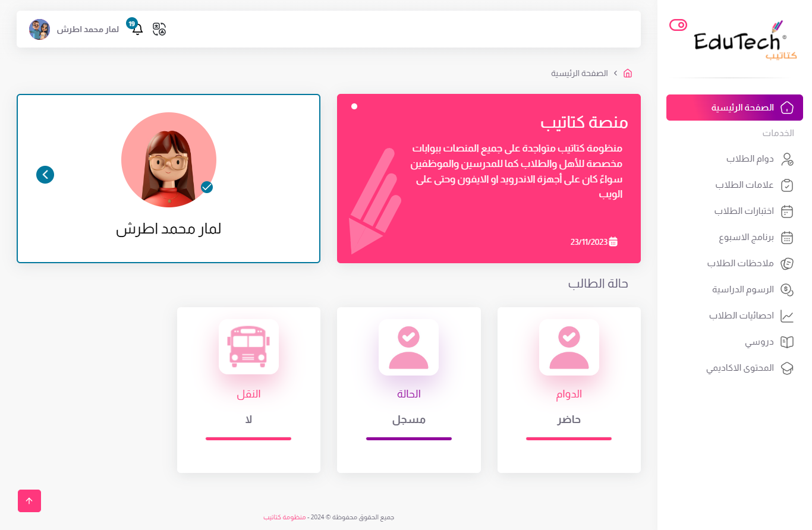Click the calendar icon beside 23/11/2023
This screenshot has height=530, width=812.
(x=613, y=242)
